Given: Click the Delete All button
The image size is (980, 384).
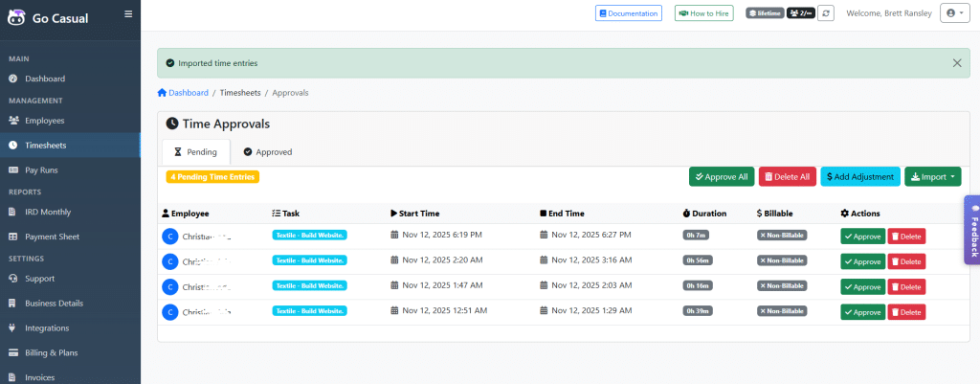Looking at the screenshot, I should click(x=788, y=177).
